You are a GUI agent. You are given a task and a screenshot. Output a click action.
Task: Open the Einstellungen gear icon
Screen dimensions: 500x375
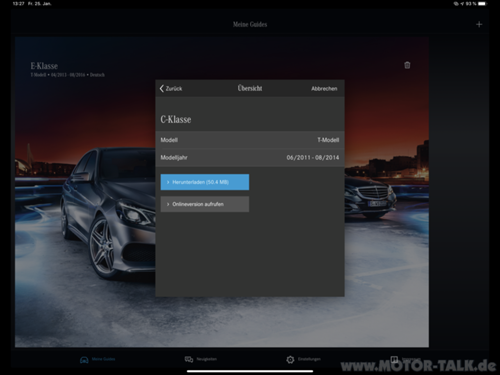[290, 359]
